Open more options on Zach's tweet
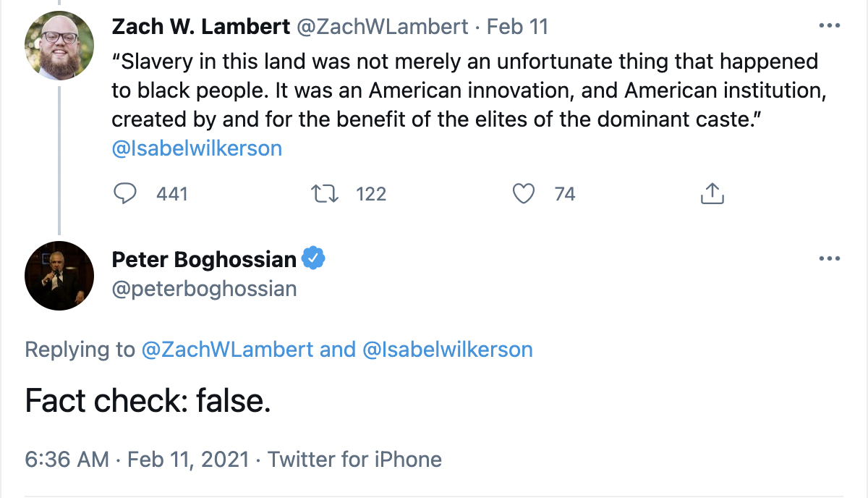This screenshot has height=498, width=868. coord(828,26)
